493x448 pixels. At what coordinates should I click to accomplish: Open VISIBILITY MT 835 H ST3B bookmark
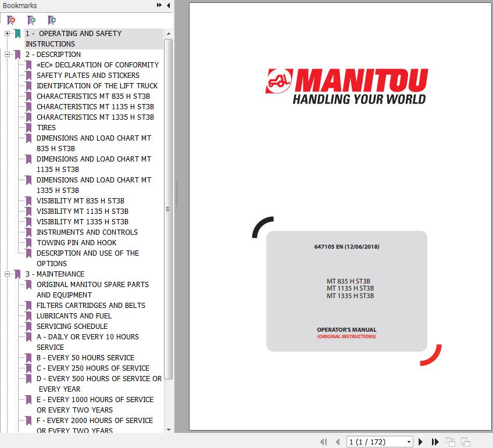(80, 200)
